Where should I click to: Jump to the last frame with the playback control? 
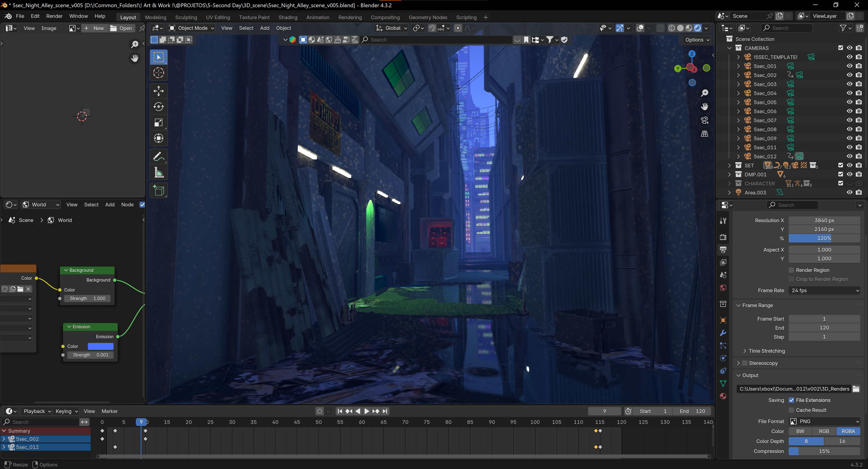pyautogui.click(x=385, y=411)
